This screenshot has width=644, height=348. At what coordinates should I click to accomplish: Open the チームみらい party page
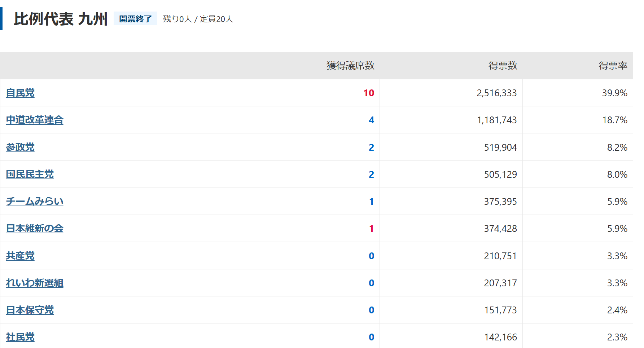coord(35,202)
